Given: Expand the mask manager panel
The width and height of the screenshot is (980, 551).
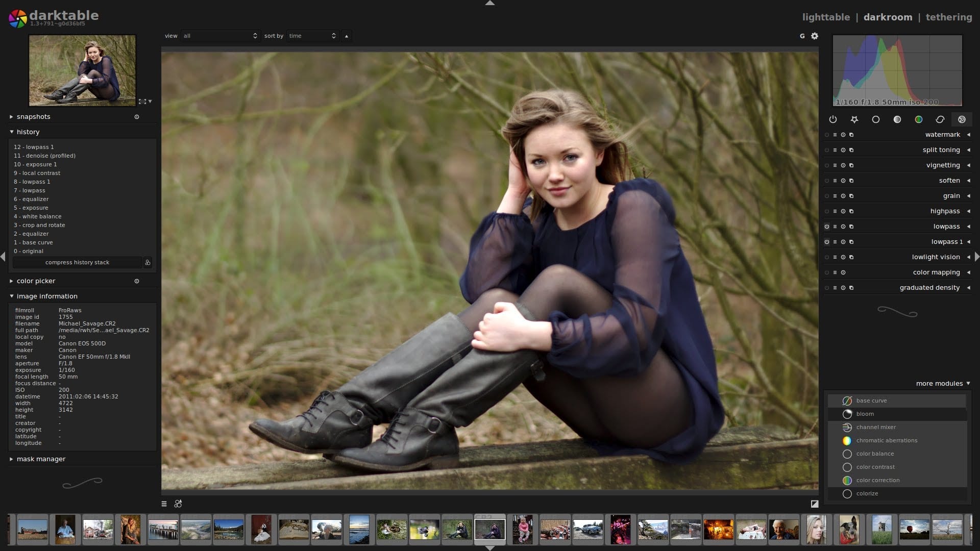Looking at the screenshot, I should pos(11,459).
